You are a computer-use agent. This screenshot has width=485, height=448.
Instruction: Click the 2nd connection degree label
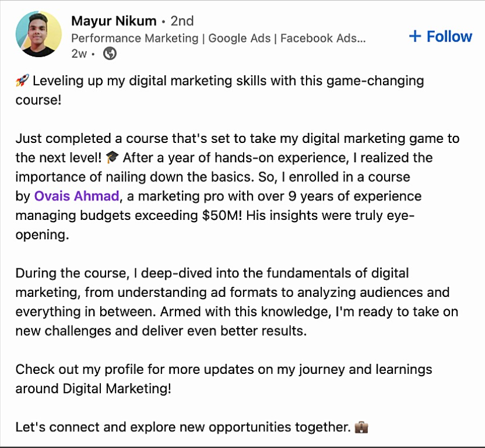[182, 21]
